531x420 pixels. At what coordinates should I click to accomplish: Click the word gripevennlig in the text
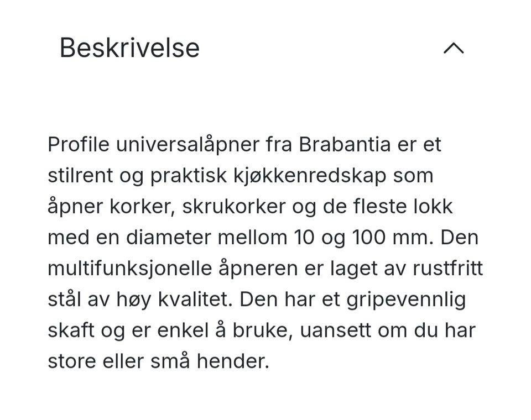(406, 301)
